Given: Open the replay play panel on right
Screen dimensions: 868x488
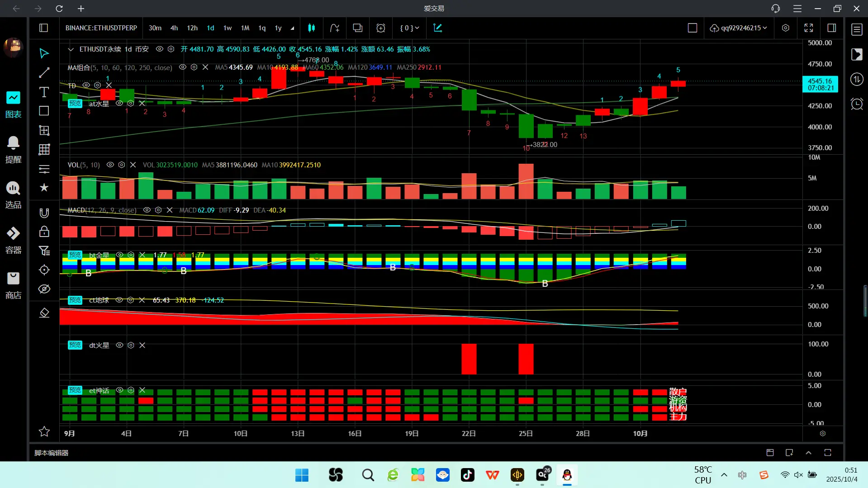Looking at the screenshot, I should [x=857, y=54].
